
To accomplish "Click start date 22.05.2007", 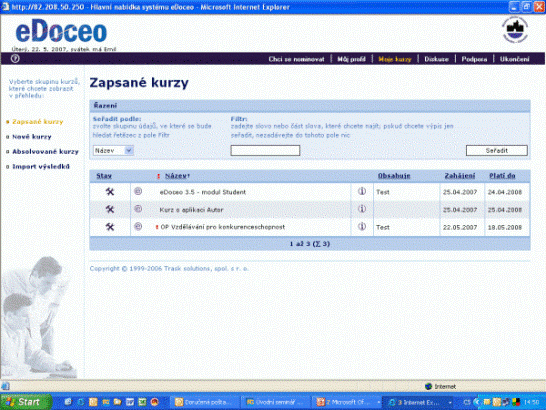I will (x=460, y=227).
